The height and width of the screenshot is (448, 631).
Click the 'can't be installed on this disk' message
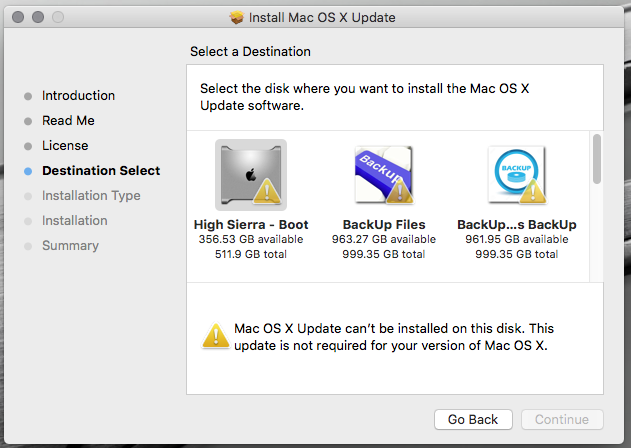point(394,337)
